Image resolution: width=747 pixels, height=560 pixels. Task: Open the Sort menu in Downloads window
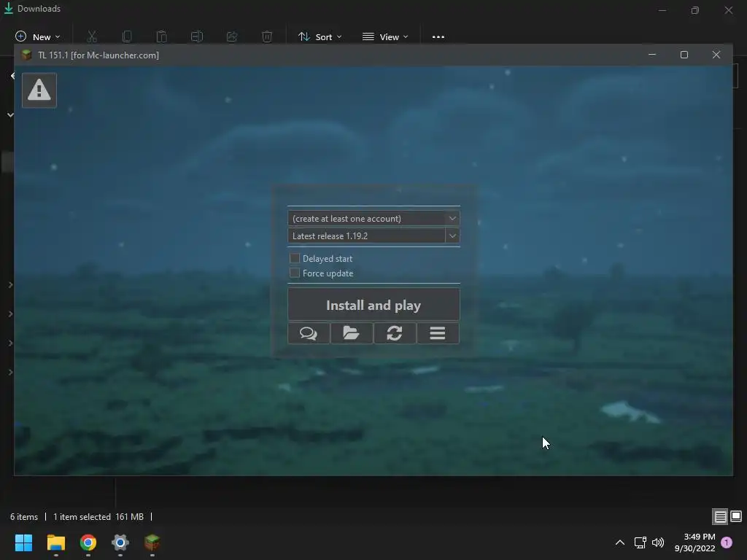pyautogui.click(x=320, y=36)
